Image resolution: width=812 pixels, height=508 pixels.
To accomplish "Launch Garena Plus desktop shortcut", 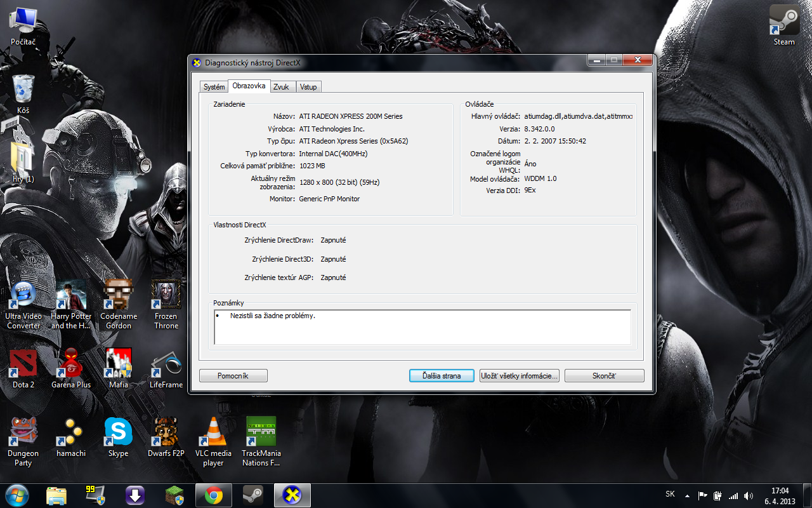I will point(71,368).
